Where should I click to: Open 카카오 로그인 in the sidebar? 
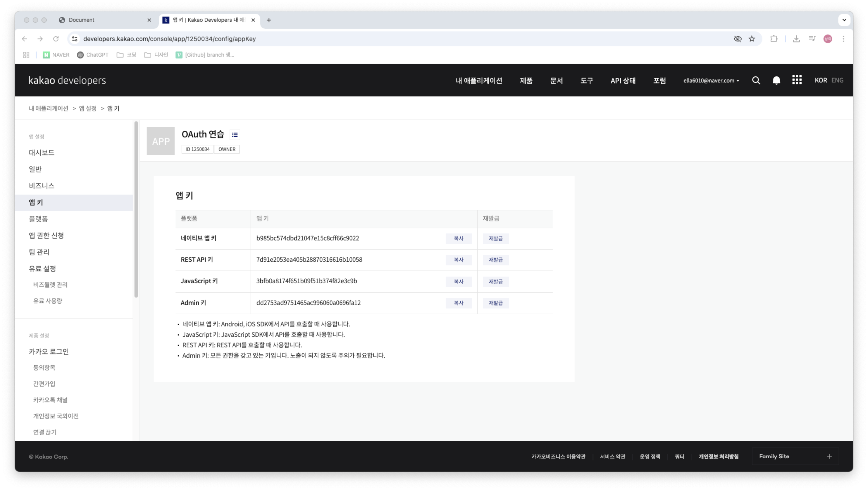pyautogui.click(x=48, y=351)
